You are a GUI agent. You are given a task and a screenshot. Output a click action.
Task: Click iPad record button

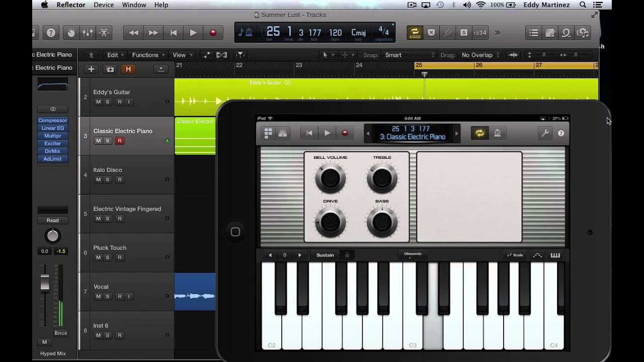(x=345, y=133)
